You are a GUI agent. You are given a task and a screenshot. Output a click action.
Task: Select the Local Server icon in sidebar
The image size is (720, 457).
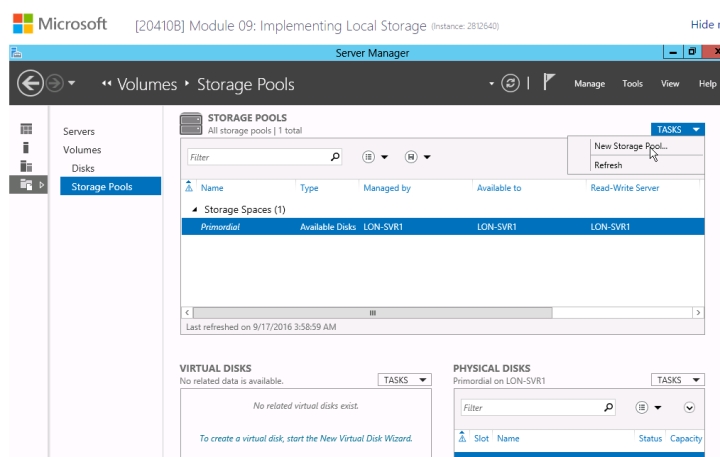tap(27, 148)
